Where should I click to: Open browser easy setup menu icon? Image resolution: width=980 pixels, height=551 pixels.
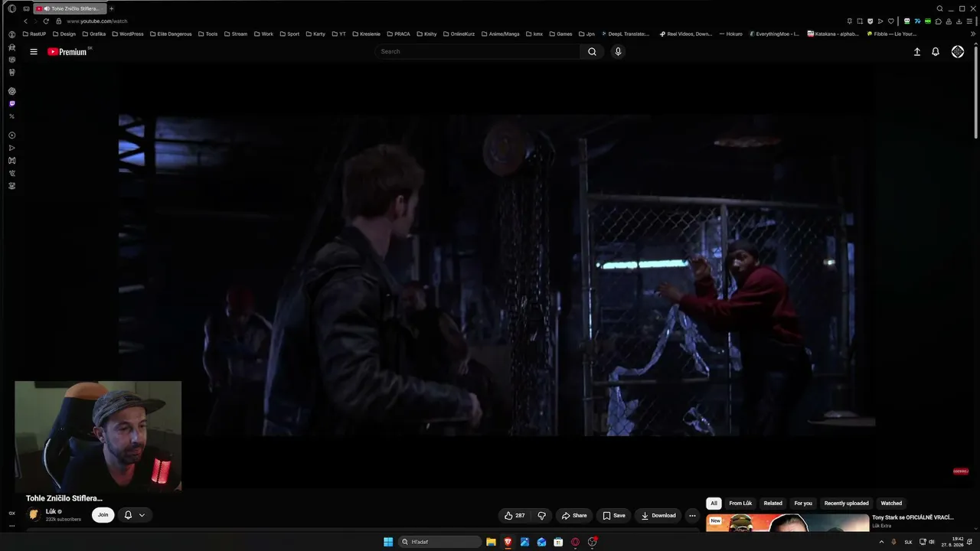[x=969, y=21]
